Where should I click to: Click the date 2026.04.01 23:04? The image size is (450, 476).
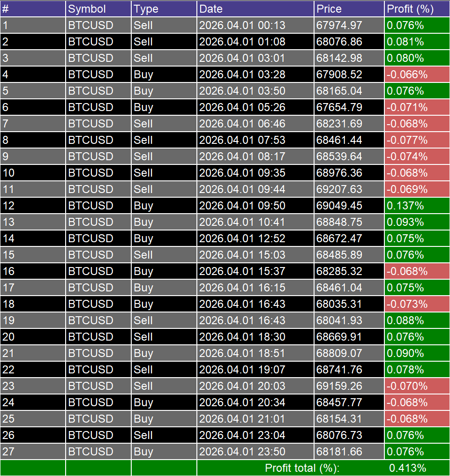[255, 435]
